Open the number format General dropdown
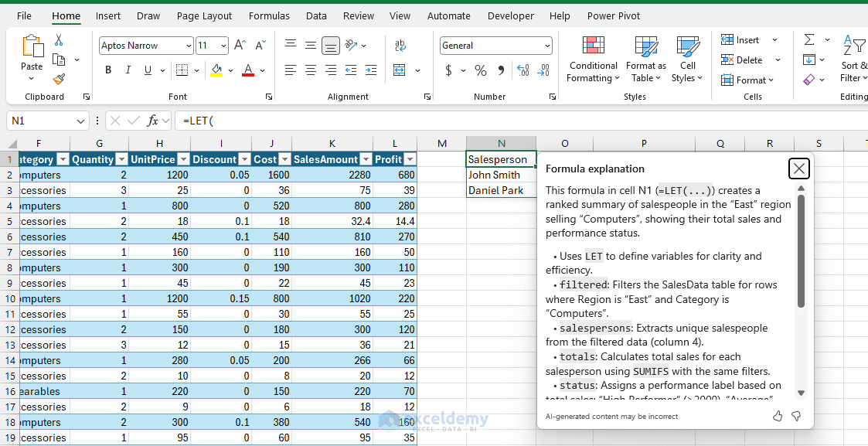Screen dimensions: 868x446 pyautogui.click(x=547, y=46)
